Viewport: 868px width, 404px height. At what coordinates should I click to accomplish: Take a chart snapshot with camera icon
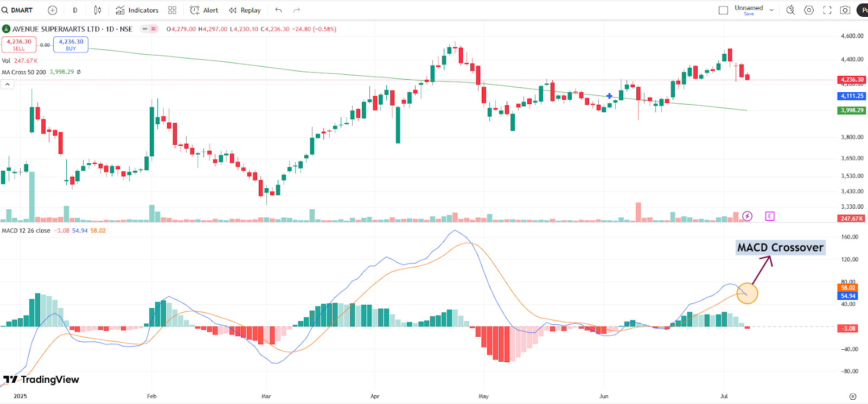pyautogui.click(x=845, y=10)
